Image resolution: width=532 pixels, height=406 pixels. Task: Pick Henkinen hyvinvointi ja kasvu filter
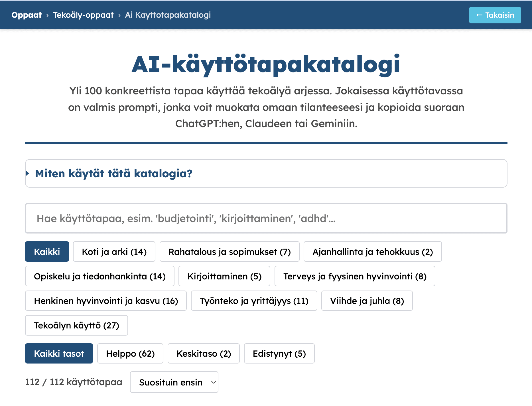click(x=106, y=301)
